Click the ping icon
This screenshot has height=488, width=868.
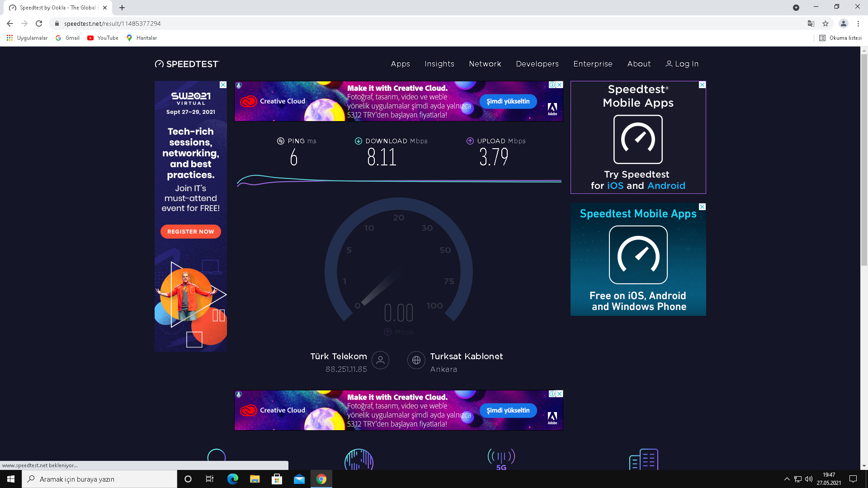(281, 141)
